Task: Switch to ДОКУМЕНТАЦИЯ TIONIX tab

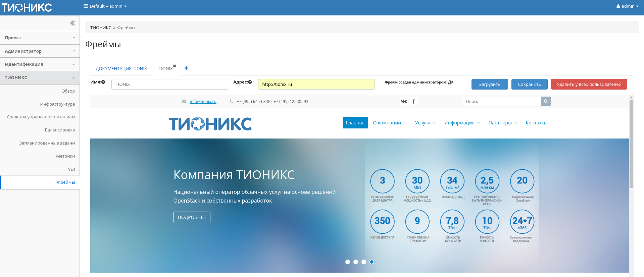Action: (121, 69)
